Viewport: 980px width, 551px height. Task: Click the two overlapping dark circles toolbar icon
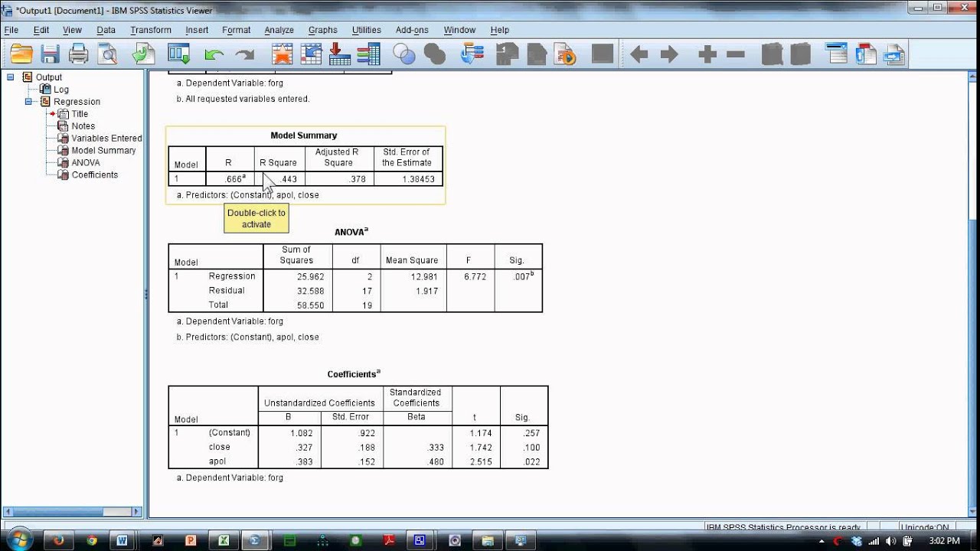point(434,54)
